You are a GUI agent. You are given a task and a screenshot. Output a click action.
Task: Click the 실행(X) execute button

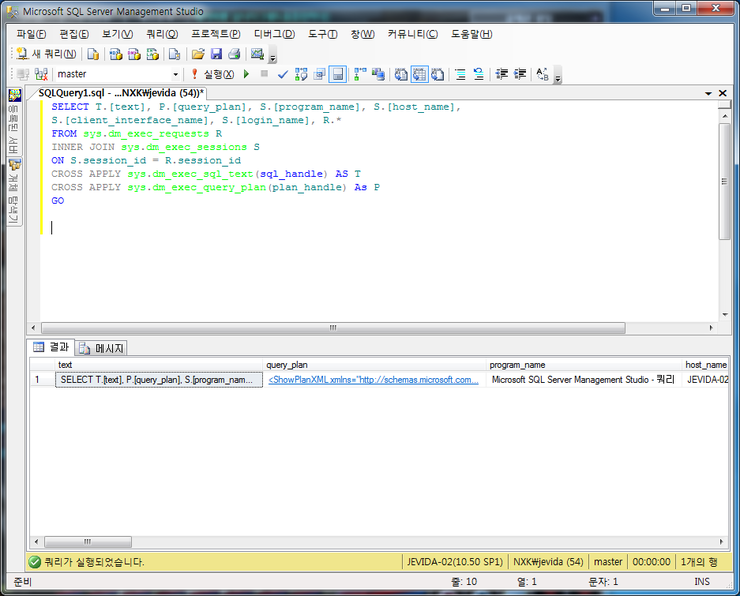213,74
